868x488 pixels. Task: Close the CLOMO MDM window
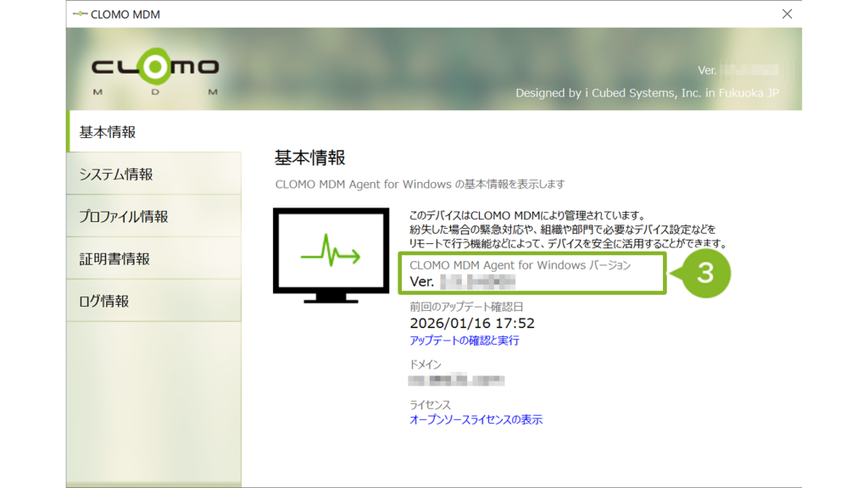(787, 14)
